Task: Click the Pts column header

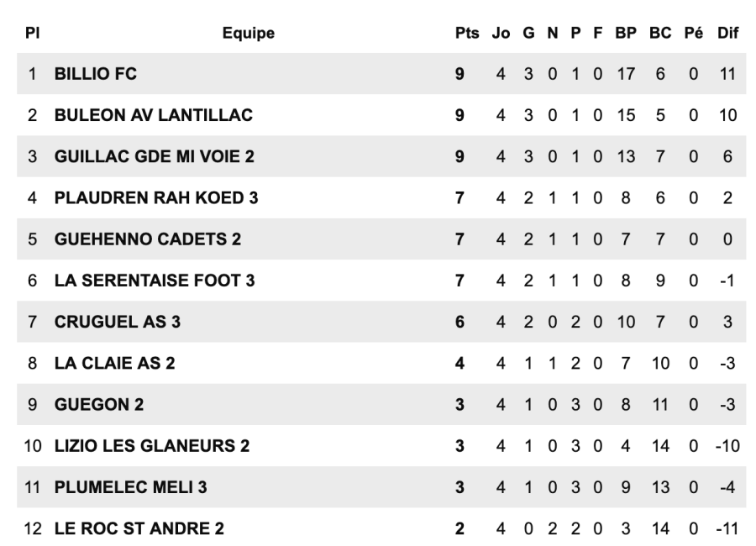Action: pos(467,34)
